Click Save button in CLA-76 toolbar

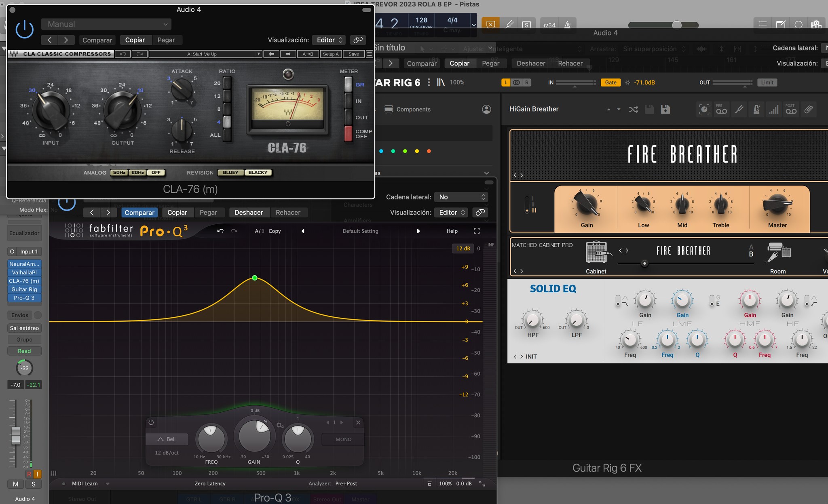(354, 54)
